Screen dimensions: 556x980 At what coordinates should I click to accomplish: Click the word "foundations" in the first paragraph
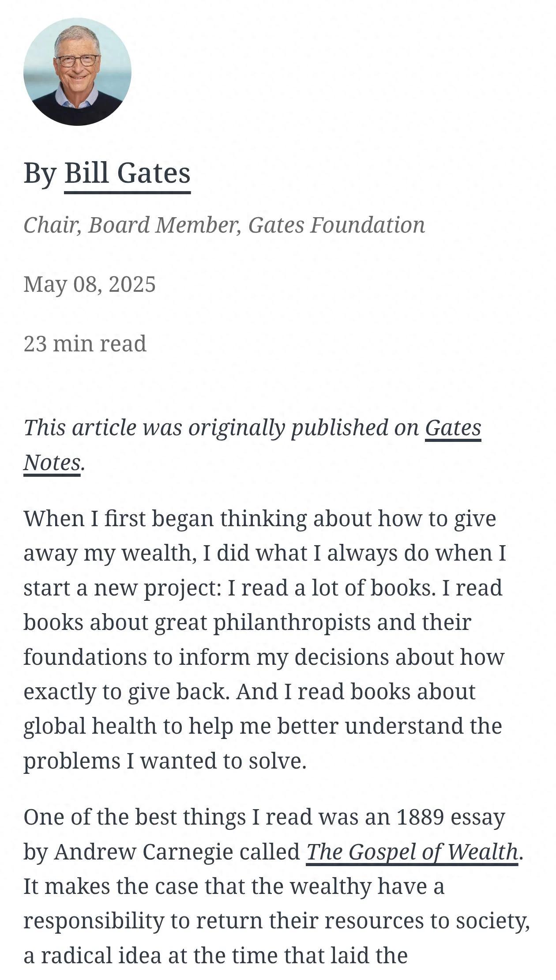pos(85,657)
